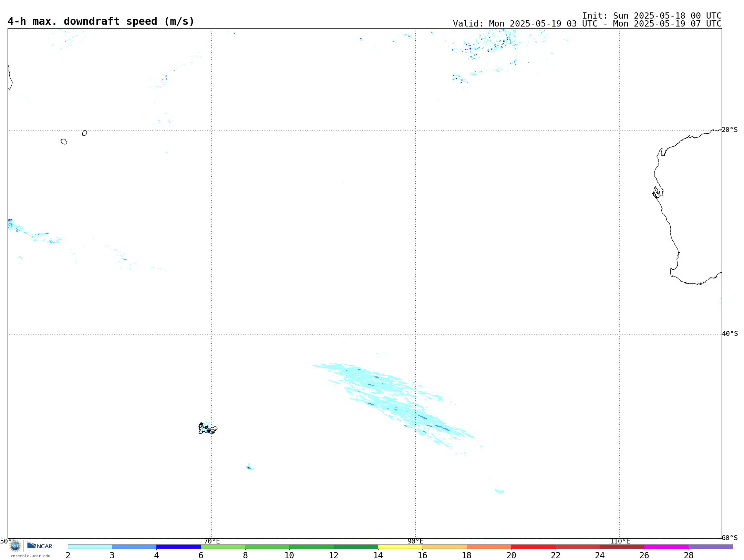Click the 90°E longitude label
The image size is (744, 560).
coord(415,541)
